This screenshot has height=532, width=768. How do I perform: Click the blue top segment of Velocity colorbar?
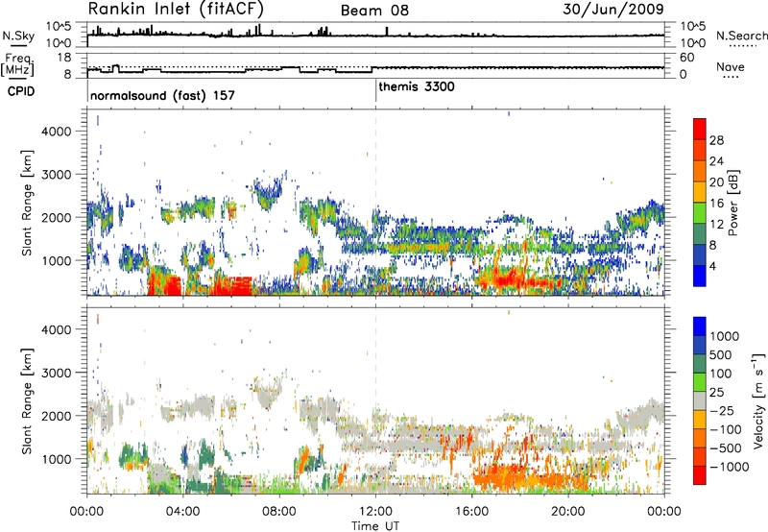(700, 326)
